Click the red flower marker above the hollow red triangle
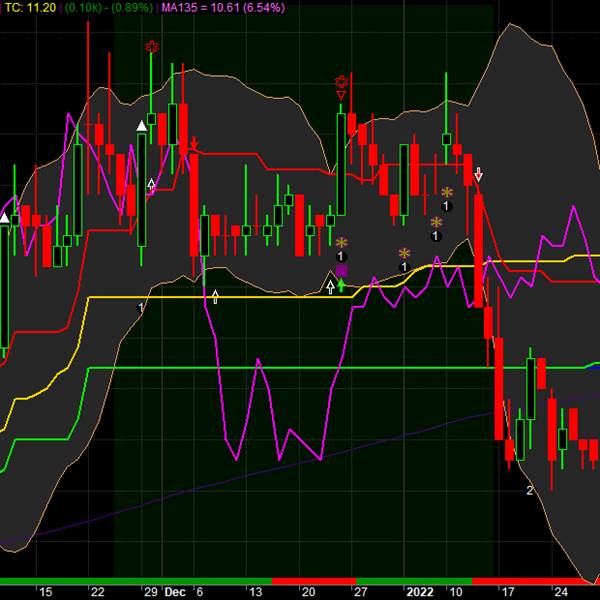600x600 pixels. click(341, 82)
